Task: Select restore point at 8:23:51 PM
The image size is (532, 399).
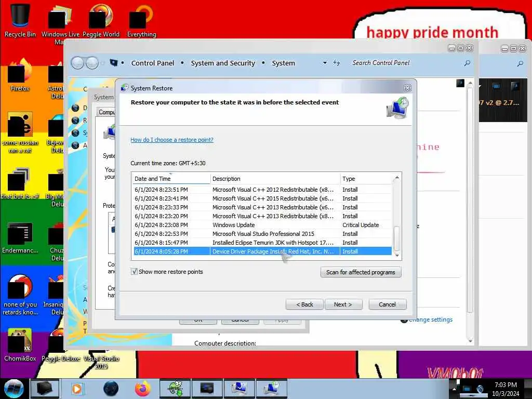Action: click(262, 190)
